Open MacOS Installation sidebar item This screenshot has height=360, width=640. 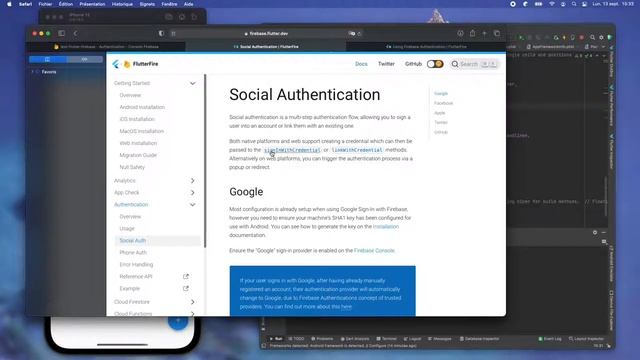click(x=142, y=131)
